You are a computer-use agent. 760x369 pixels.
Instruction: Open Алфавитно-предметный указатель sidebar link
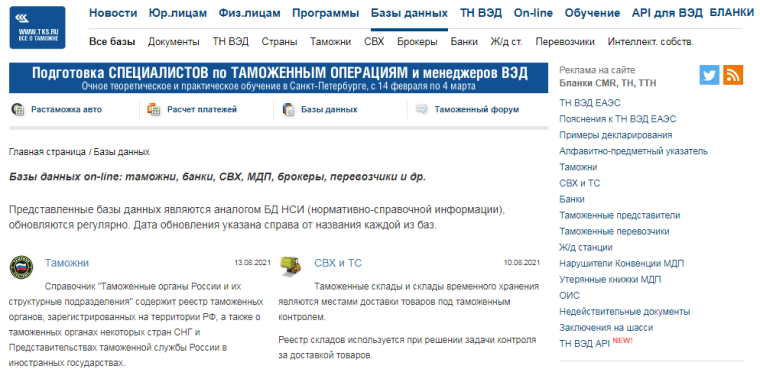633,151
